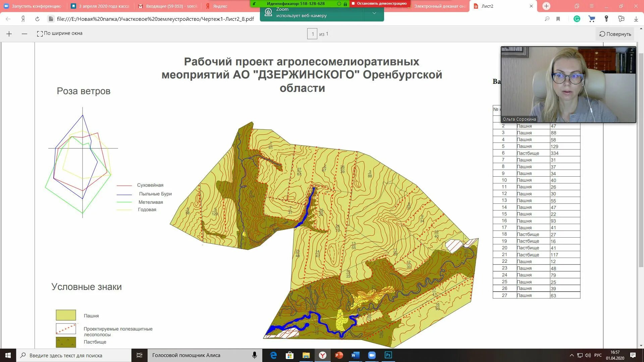
Task: Open the shopping cart extension icon
Action: coord(592,19)
